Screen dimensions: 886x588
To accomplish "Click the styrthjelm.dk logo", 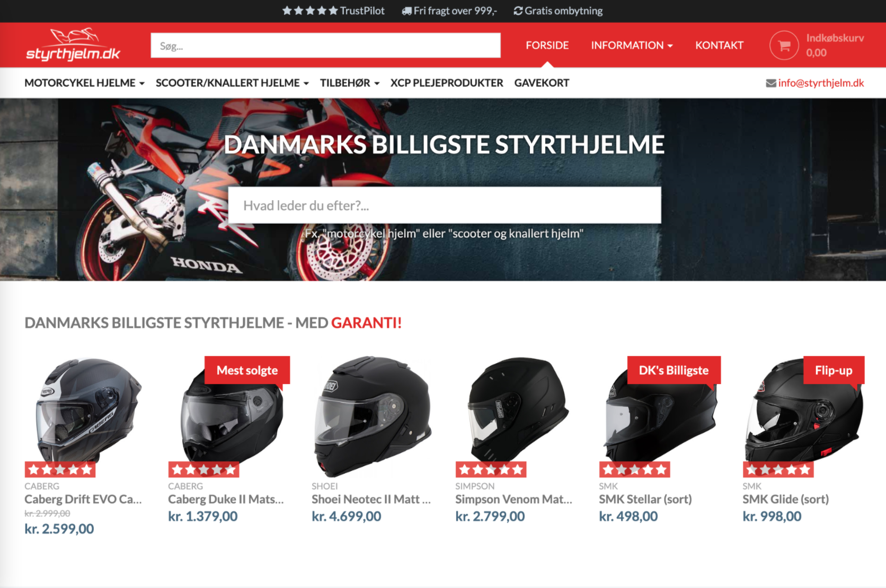I will coord(73,44).
